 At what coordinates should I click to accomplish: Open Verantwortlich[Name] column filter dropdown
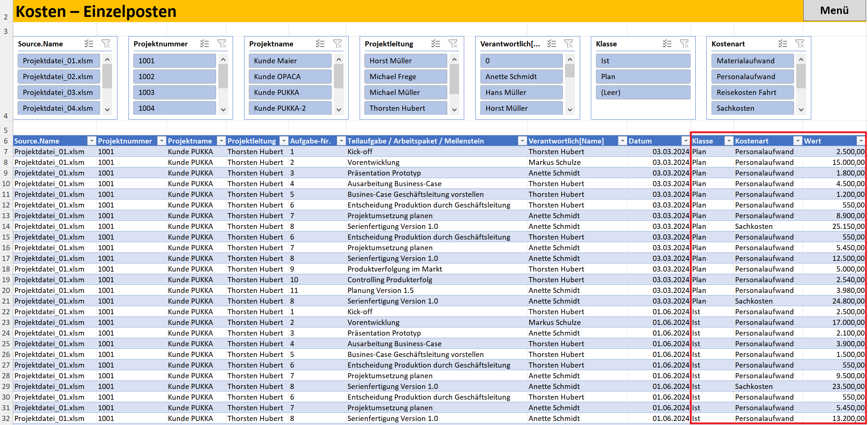pyautogui.click(x=622, y=141)
